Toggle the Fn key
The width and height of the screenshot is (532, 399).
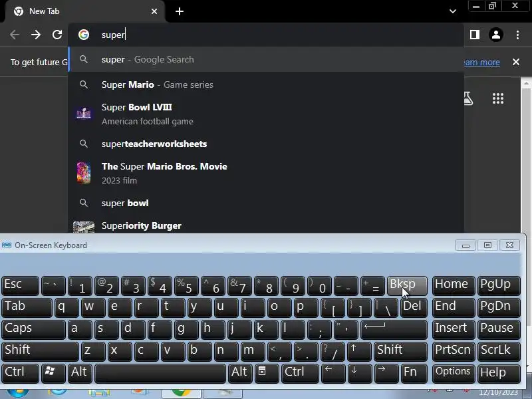[414, 374]
